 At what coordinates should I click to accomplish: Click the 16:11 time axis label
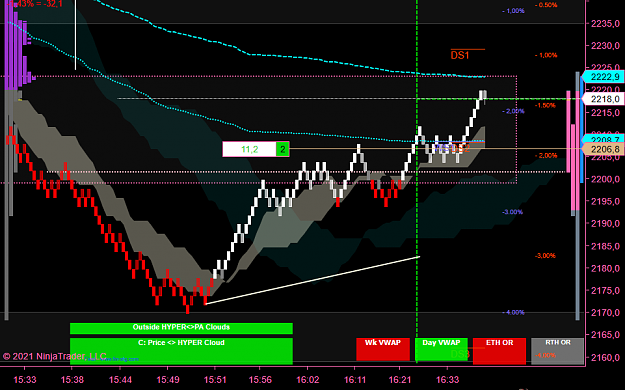point(355,380)
